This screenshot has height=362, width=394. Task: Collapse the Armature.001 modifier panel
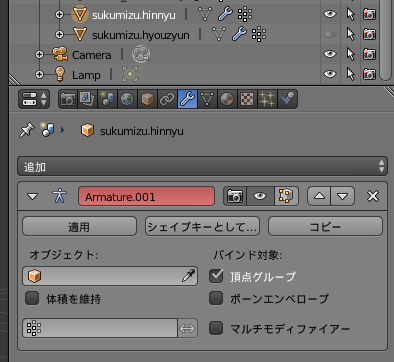(33, 196)
